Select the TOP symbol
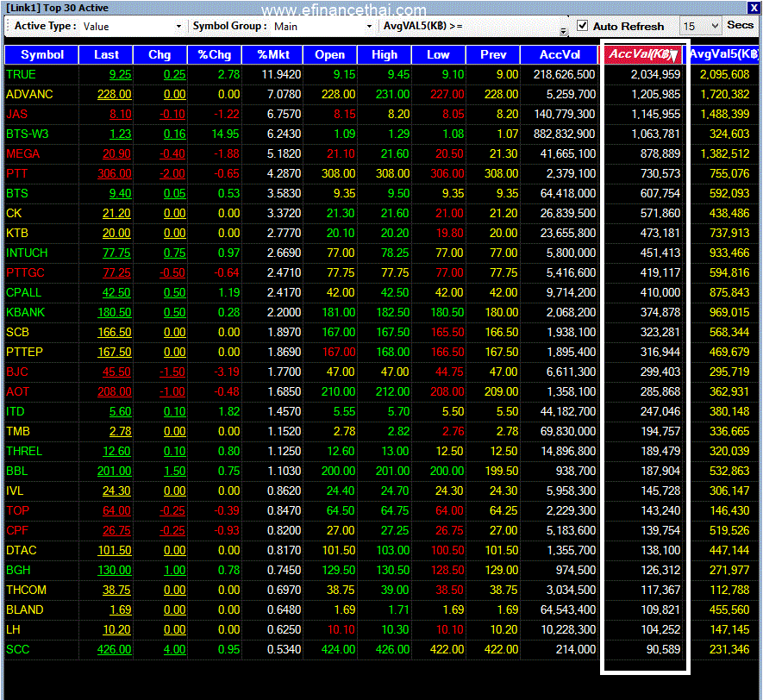The height and width of the screenshot is (700, 763). [17, 510]
